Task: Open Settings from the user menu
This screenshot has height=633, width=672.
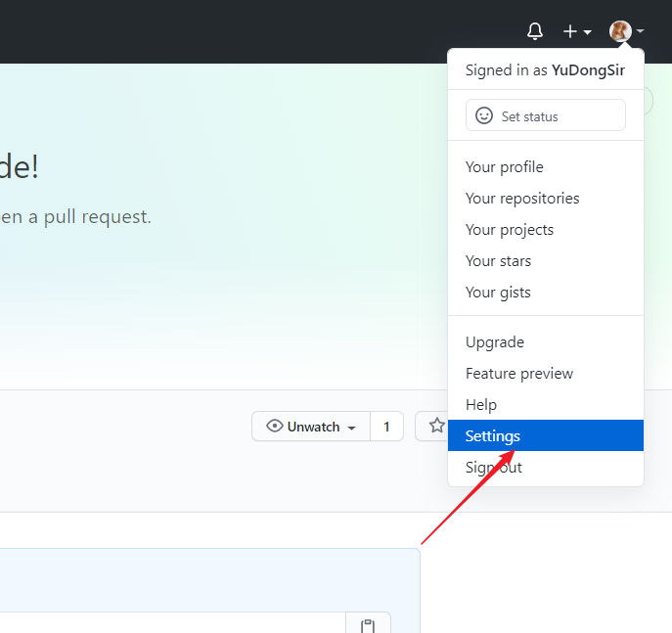Action: coord(546,435)
